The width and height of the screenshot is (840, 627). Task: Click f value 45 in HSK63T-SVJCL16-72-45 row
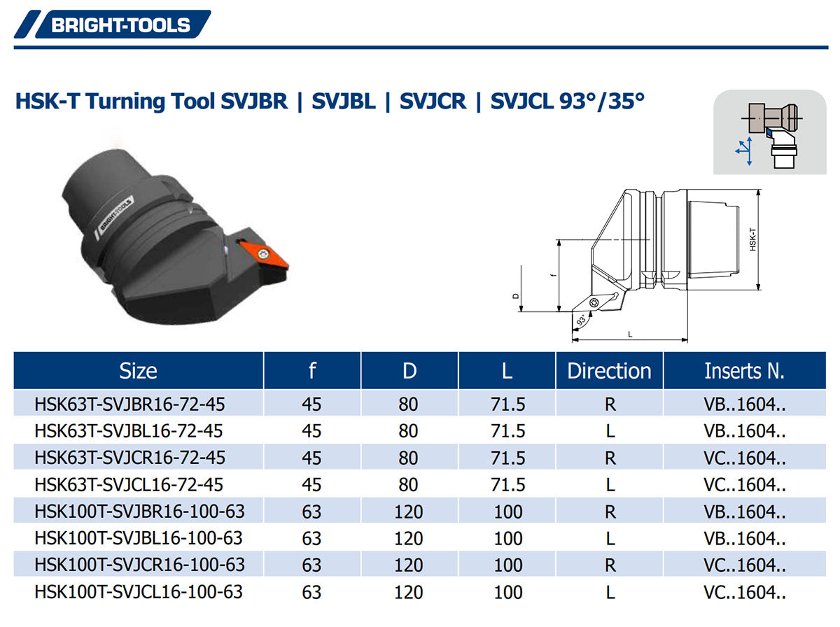[311, 485]
